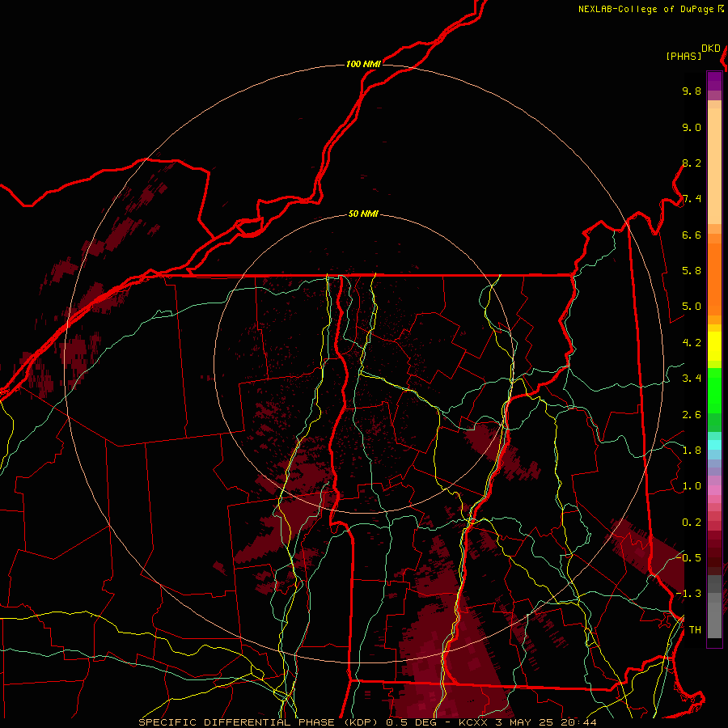Pick the yellow segment of the color bar
The width and height of the screenshot is (728, 728).
point(714,346)
